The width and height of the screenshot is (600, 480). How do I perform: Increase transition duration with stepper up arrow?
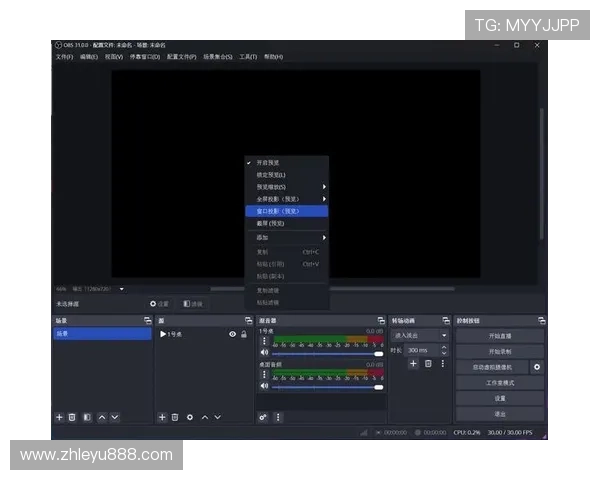tap(444, 348)
